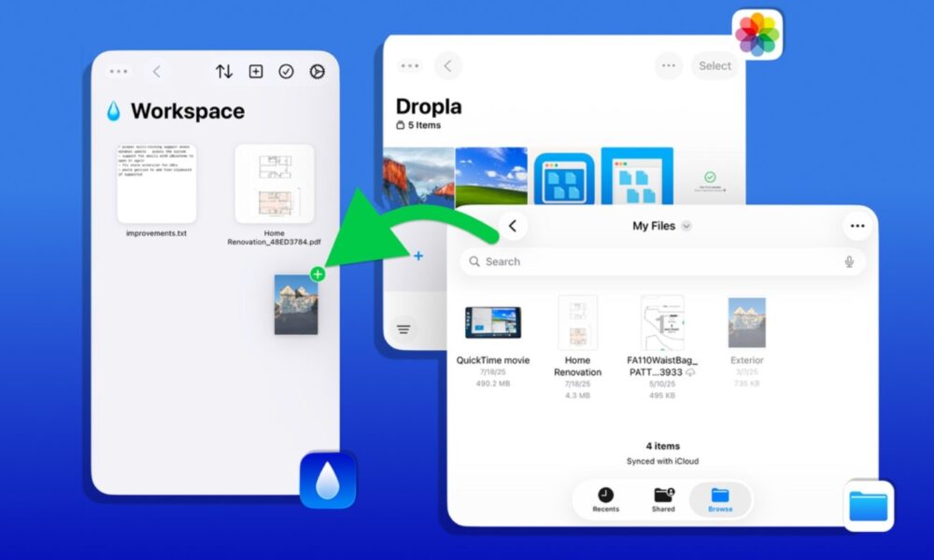Go back in the My Files window
Viewport: 934px width, 560px height.
pos(513,226)
